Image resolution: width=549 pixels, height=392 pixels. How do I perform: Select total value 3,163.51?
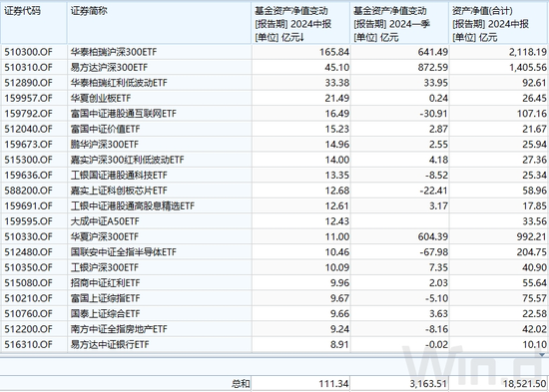coord(429,384)
